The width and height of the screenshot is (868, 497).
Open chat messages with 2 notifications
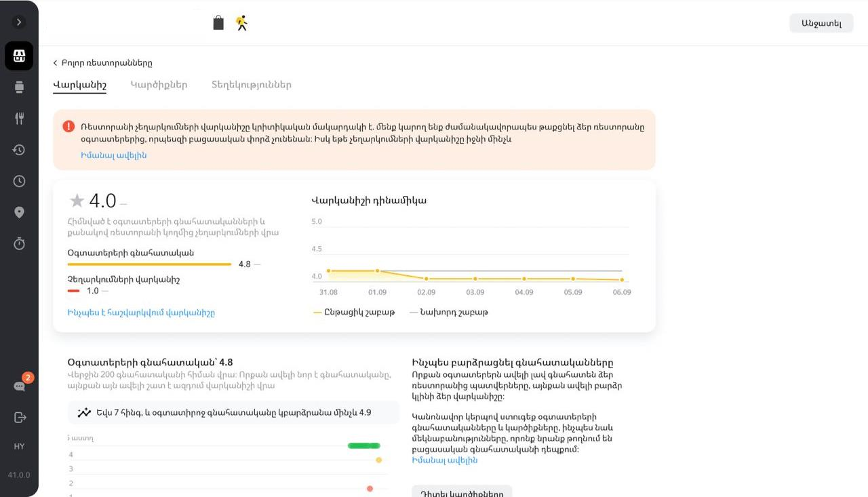click(20, 386)
